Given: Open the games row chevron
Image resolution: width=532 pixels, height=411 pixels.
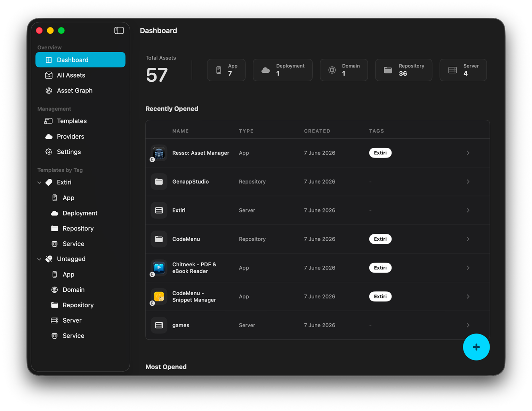Looking at the screenshot, I should click(468, 325).
